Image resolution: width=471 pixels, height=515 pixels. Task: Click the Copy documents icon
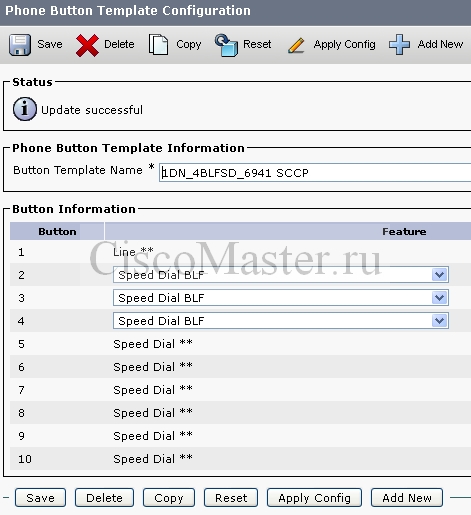point(158,44)
